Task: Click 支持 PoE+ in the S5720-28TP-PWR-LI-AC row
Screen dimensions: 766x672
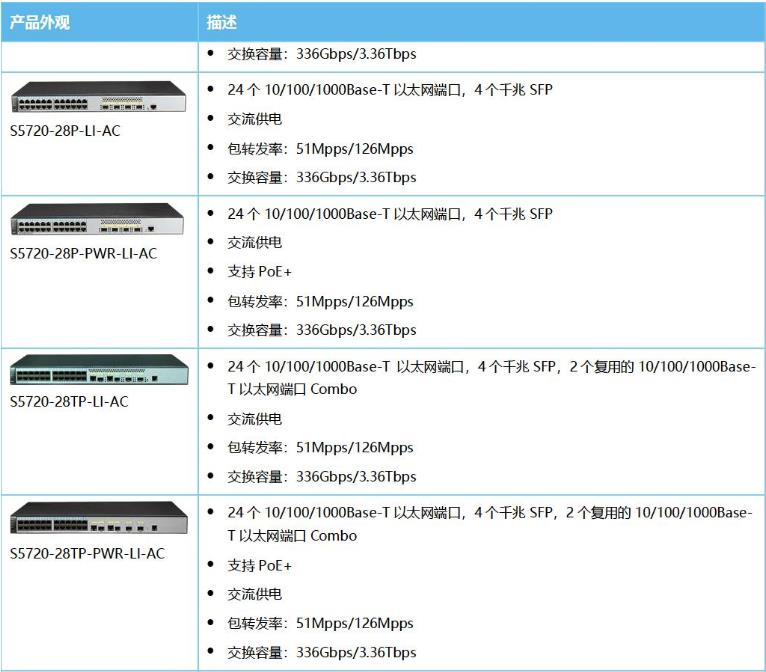Action: (x=259, y=566)
